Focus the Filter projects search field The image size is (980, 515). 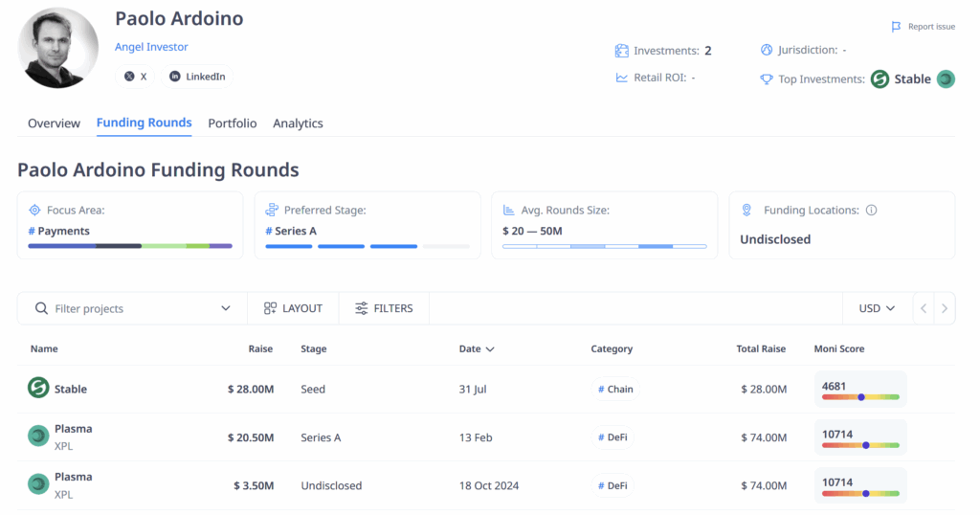[x=132, y=309]
